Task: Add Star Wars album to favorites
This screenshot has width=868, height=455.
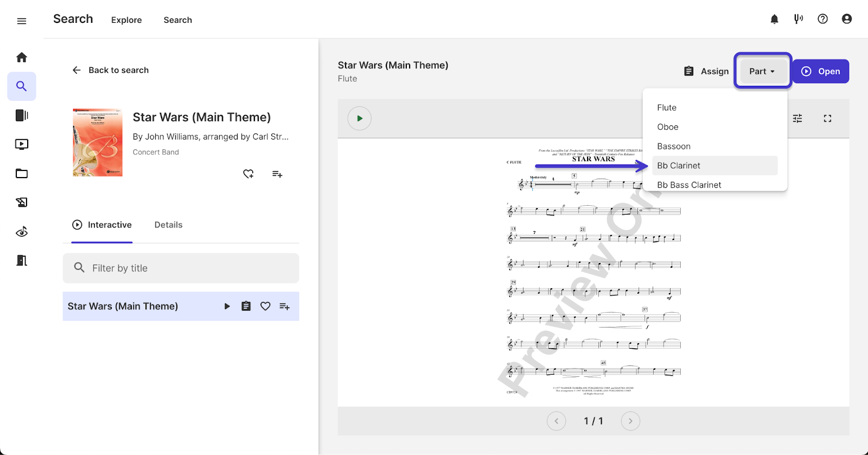Action: 248,174
